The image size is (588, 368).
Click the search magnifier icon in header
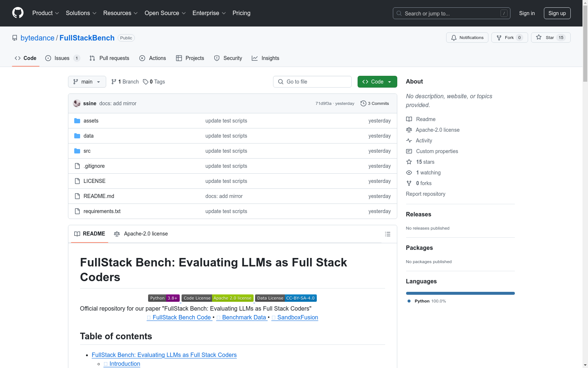[x=399, y=13]
